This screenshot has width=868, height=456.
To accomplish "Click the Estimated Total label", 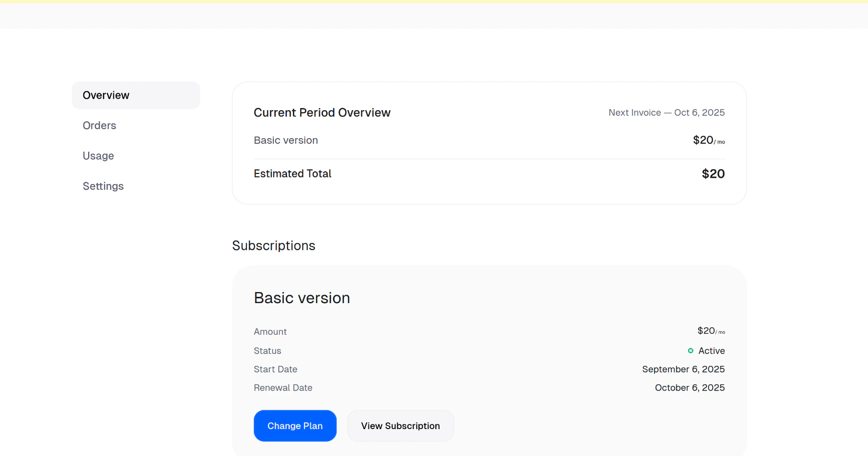I will click(292, 174).
